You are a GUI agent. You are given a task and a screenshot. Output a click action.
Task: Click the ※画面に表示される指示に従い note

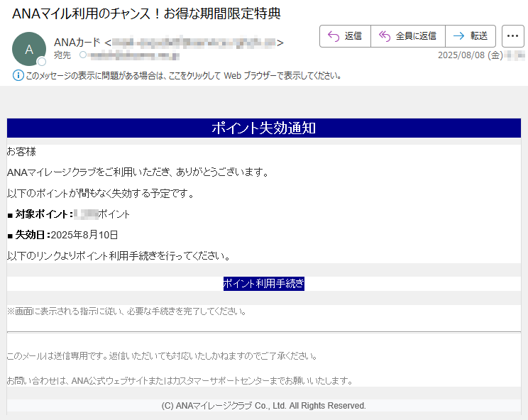tap(126, 311)
